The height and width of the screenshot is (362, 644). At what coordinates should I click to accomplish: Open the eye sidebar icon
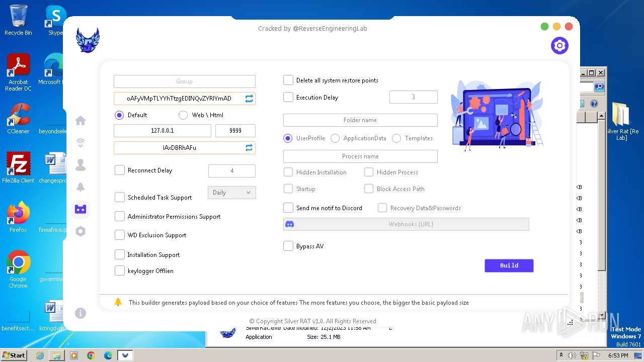(80, 143)
